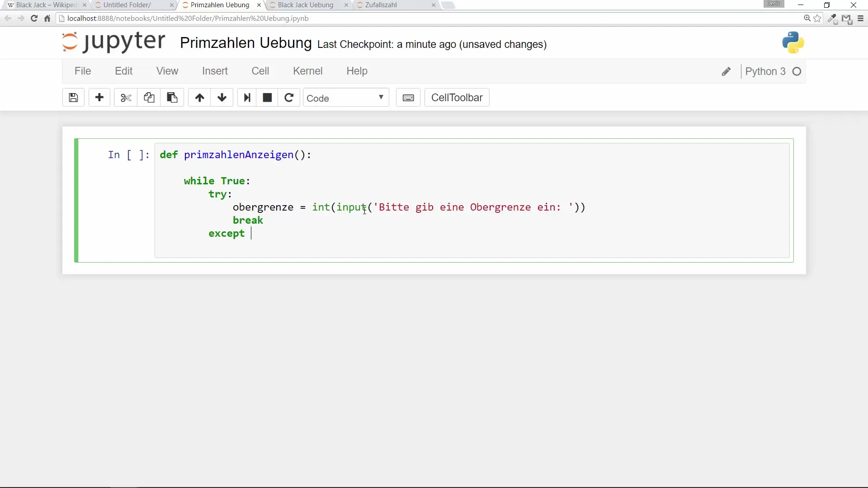
Task: Bookmark this page with star icon
Action: pos(817,19)
